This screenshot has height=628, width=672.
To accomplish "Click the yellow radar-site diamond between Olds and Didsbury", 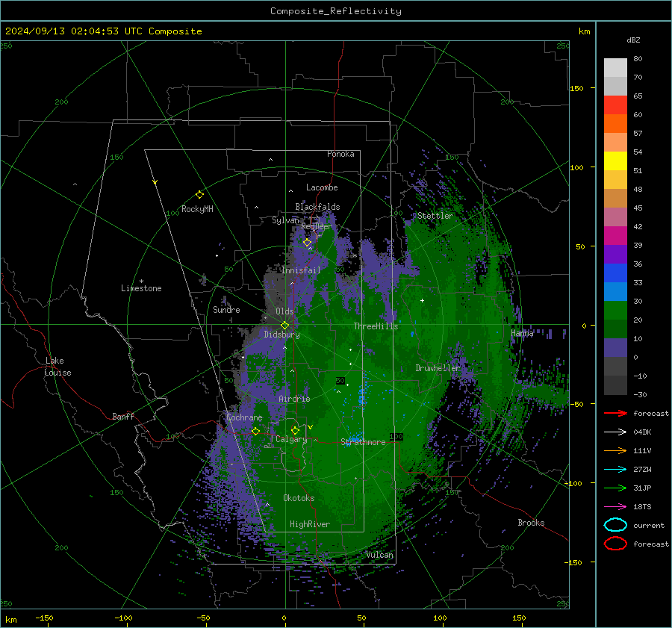I will [284, 325].
